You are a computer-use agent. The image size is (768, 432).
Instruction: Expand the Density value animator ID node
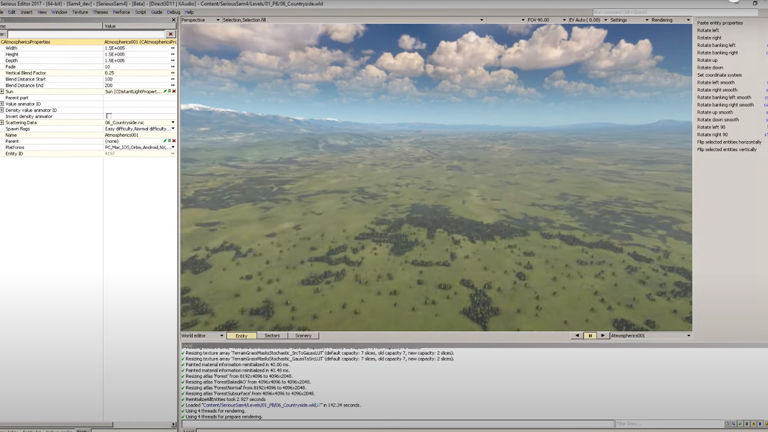pyautogui.click(x=2, y=110)
